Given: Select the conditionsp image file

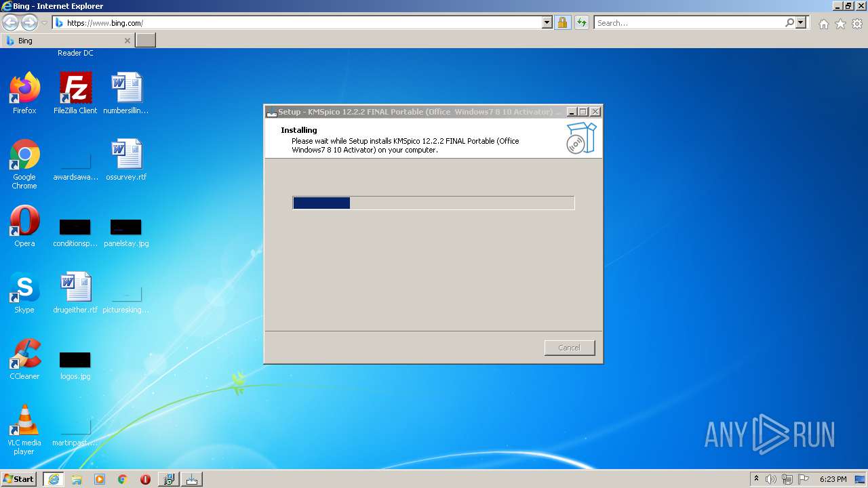Looking at the screenshot, I should (x=75, y=232).
